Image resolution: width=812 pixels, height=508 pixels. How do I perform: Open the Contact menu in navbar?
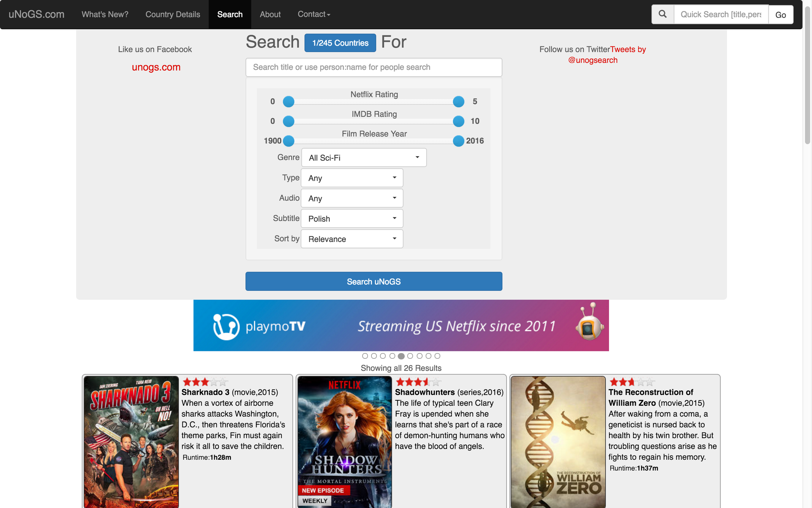(314, 14)
